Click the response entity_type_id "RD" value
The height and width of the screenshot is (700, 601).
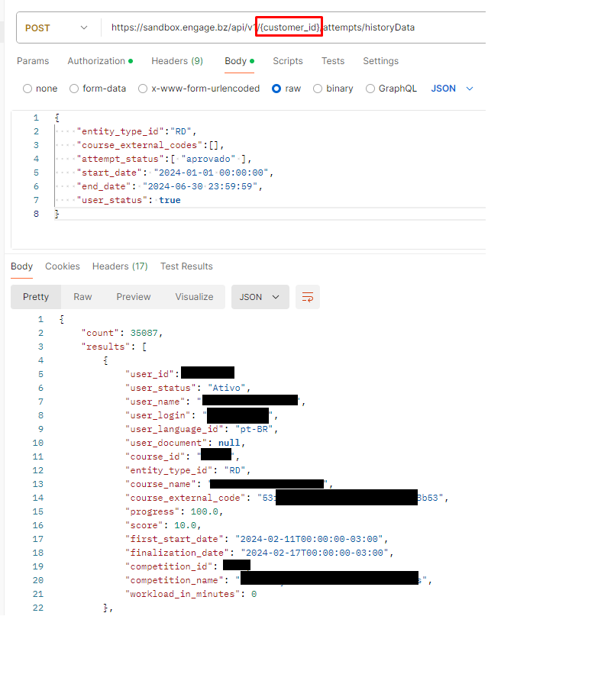235,470
